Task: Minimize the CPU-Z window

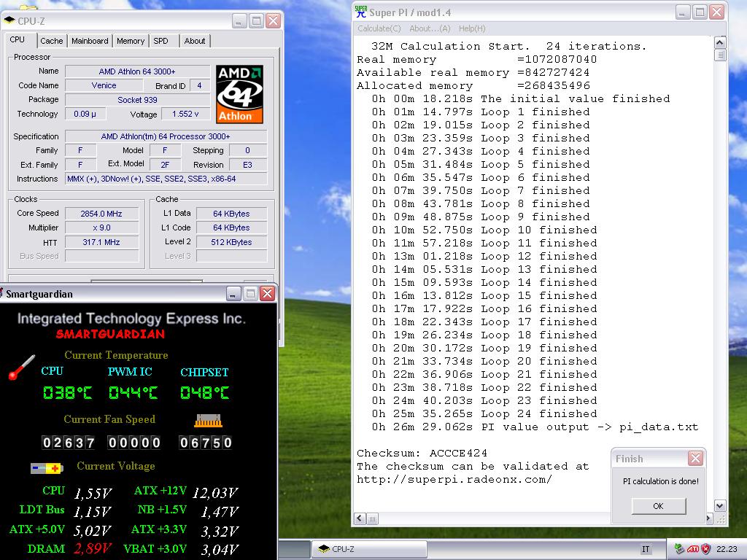Action: coord(239,21)
